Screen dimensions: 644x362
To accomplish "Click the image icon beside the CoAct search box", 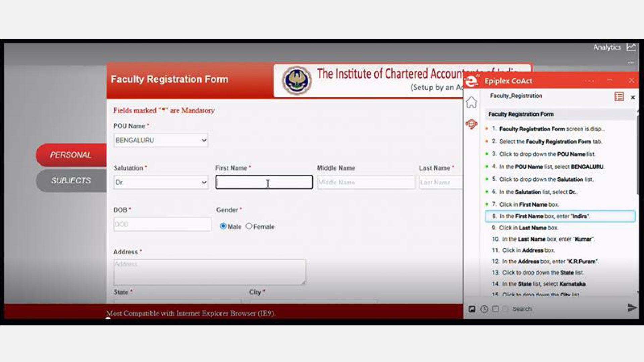I will pos(472,309).
